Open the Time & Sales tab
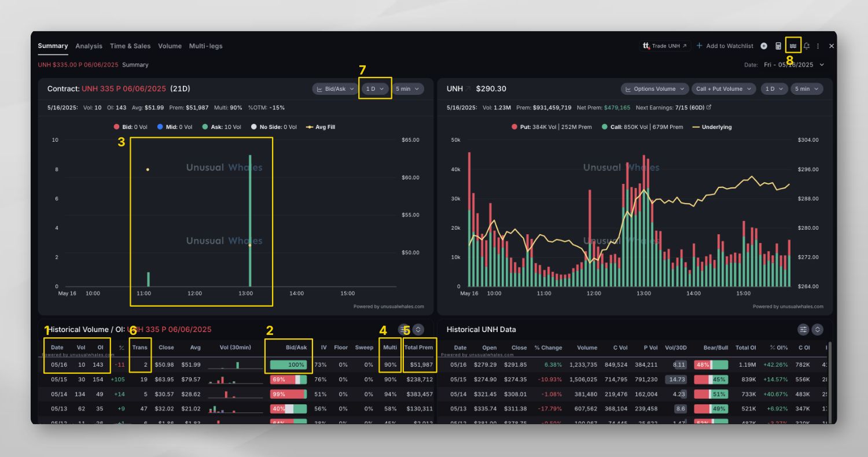This screenshot has width=868, height=457. click(x=130, y=46)
